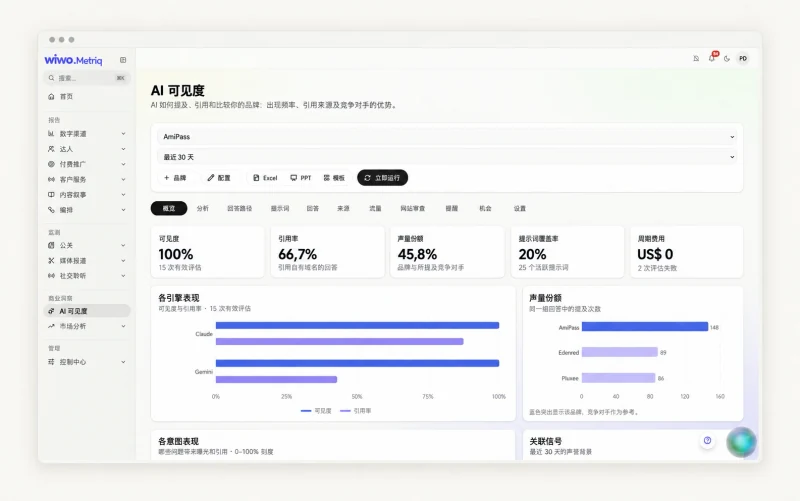Click the AmiPass bar in 声量份额 chart
The image size is (800, 501).
645,327
